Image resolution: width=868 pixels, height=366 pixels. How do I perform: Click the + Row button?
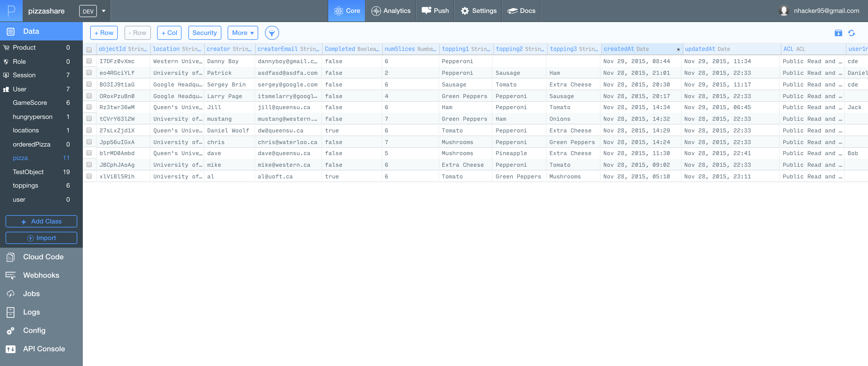(x=104, y=33)
